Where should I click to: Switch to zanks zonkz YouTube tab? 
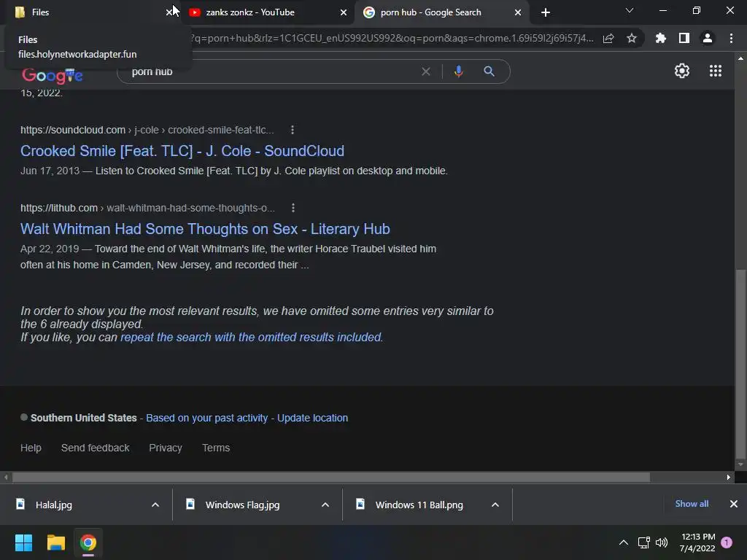click(x=267, y=12)
